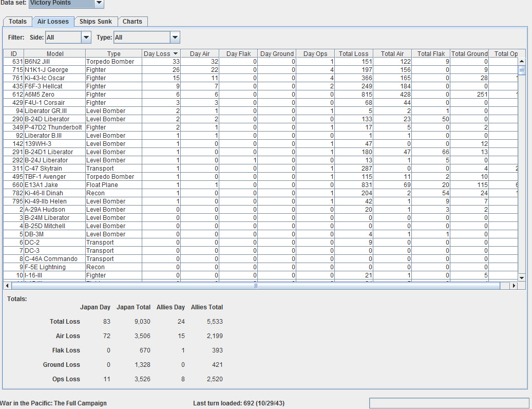The height and width of the screenshot is (409, 532).
Task: Select the Ki-46-II Dinah row
Action: (260, 193)
